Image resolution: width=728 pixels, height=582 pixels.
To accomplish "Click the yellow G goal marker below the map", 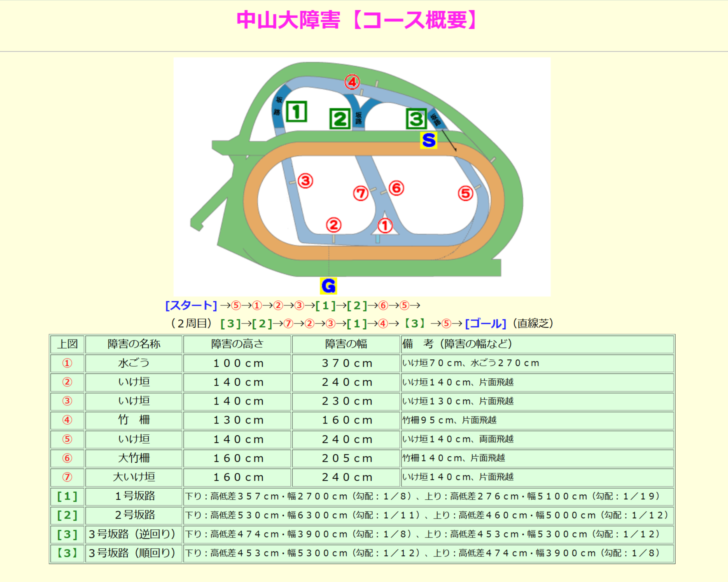I will click(329, 286).
